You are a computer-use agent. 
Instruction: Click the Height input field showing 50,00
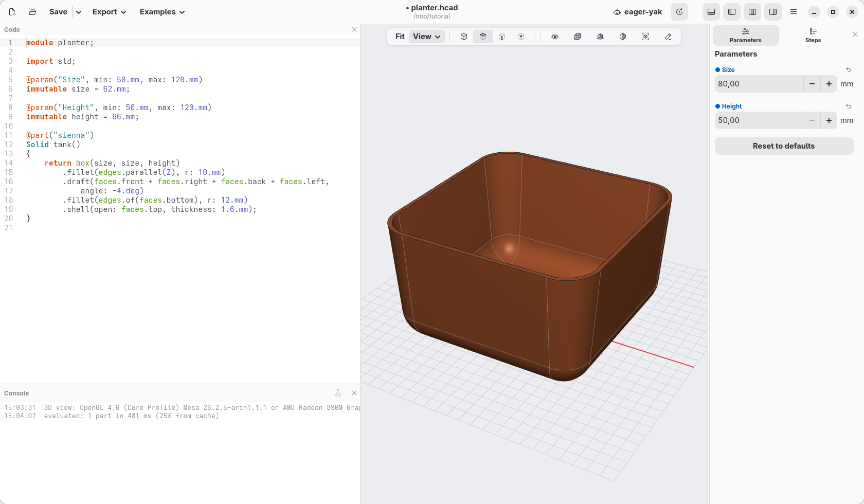(x=759, y=120)
